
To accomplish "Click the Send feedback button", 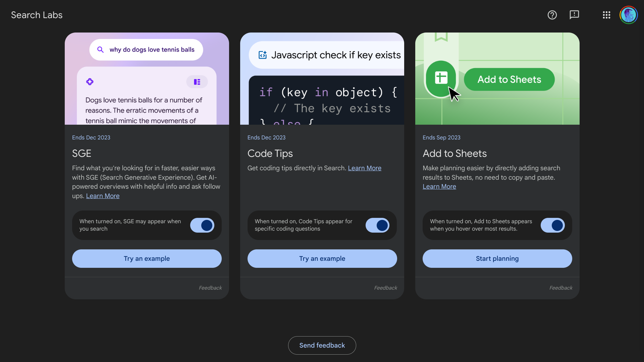I will pos(322,345).
